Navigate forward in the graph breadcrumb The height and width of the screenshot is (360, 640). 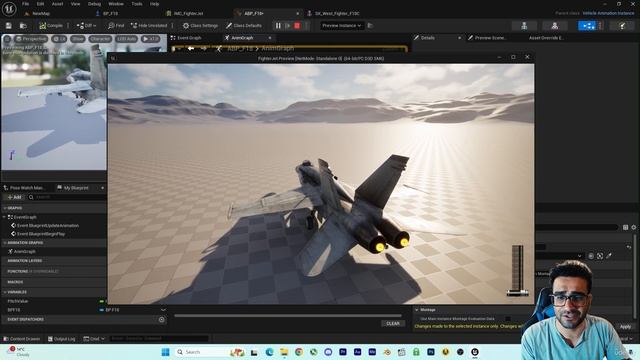pyautogui.click(x=203, y=49)
